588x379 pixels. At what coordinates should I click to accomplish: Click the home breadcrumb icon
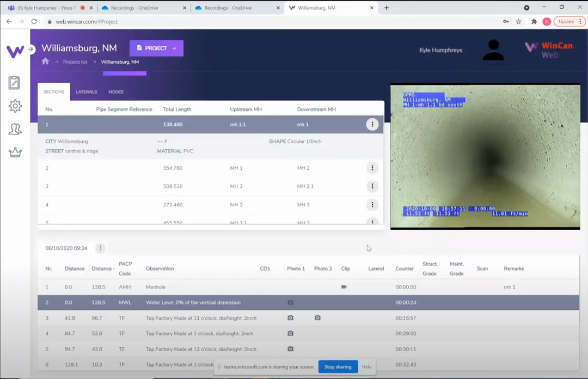click(45, 62)
